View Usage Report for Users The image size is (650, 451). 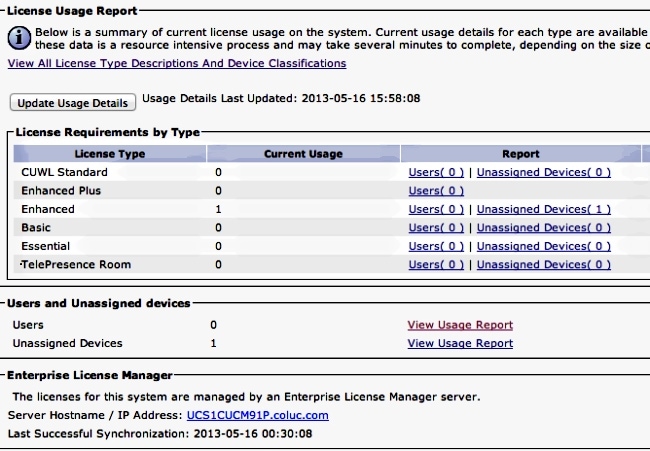pos(460,325)
